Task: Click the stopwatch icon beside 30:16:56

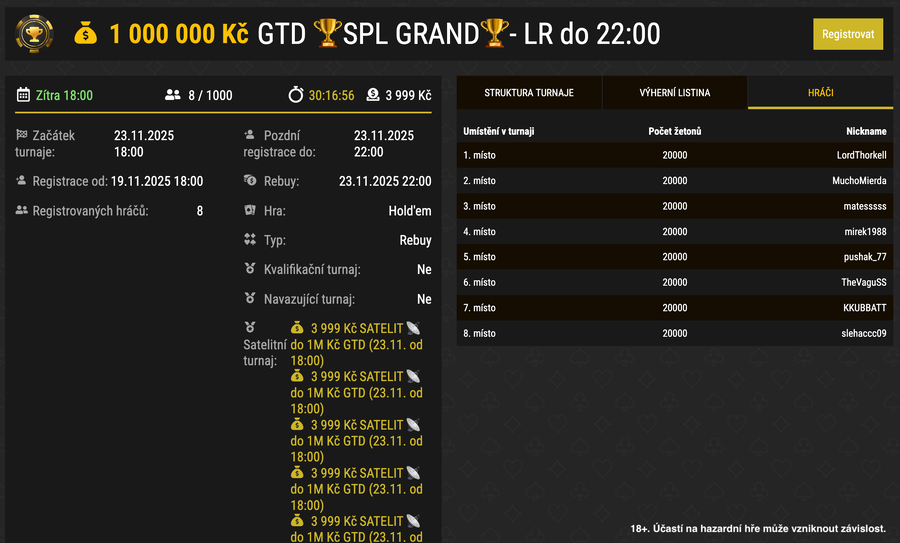Action: 296,95
